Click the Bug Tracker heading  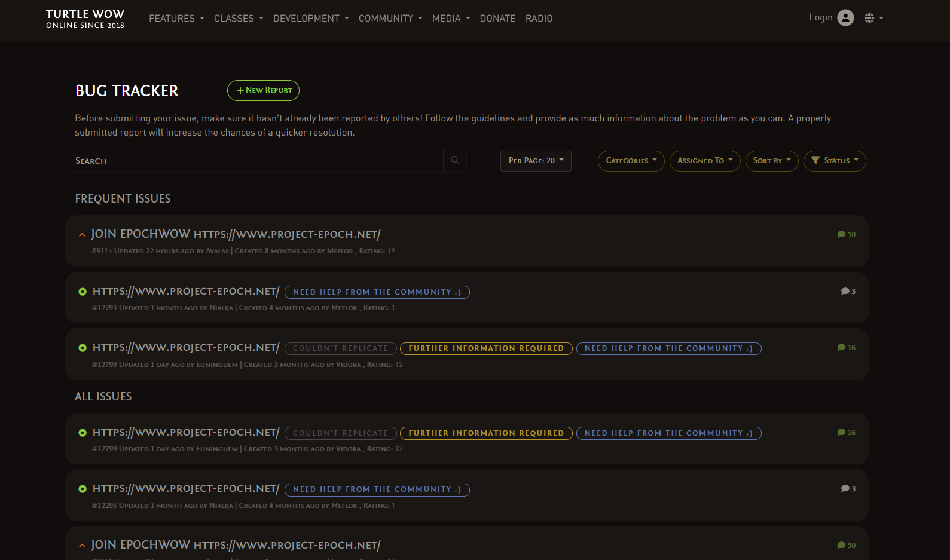(127, 91)
